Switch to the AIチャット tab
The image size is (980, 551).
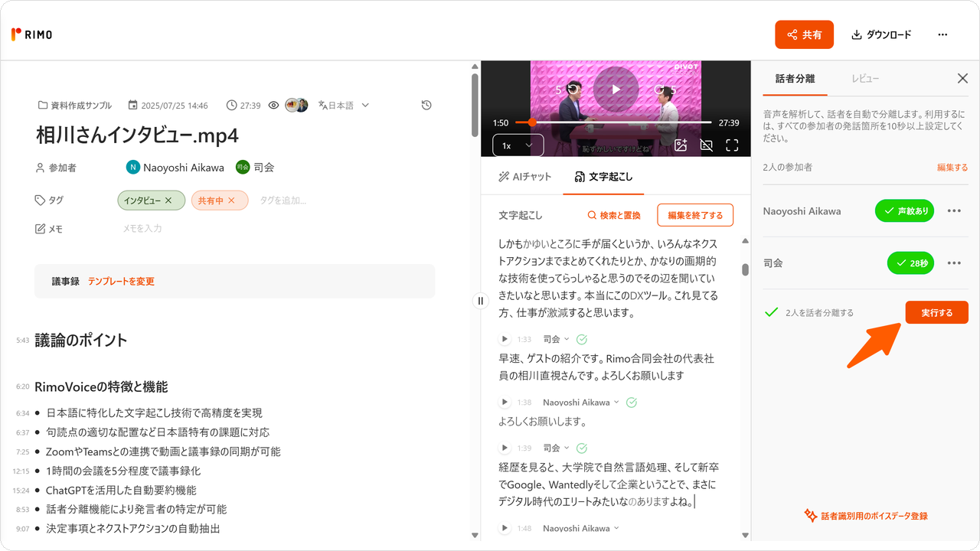coord(524,177)
